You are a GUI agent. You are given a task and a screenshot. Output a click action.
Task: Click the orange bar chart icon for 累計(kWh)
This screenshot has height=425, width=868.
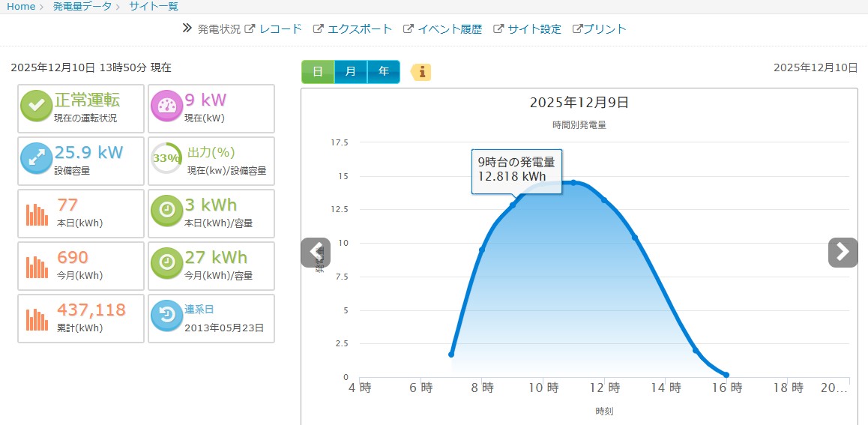pos(36,319)
